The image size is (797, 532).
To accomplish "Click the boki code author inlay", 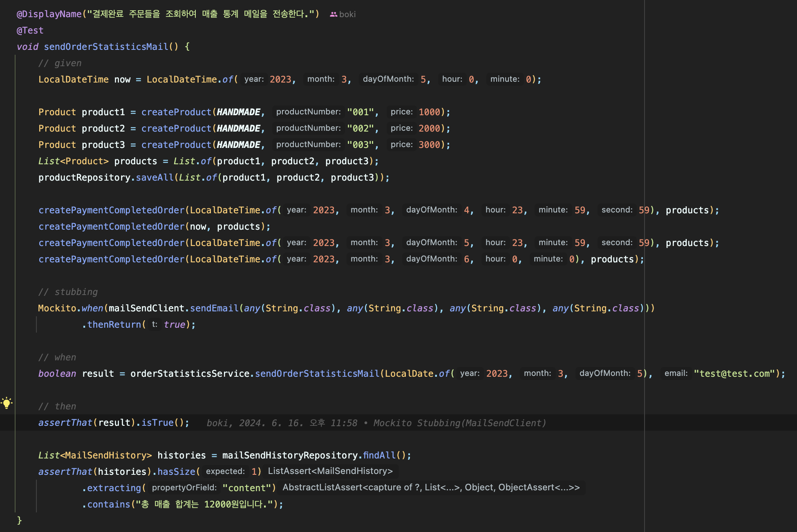I will (x=347, y=14).
